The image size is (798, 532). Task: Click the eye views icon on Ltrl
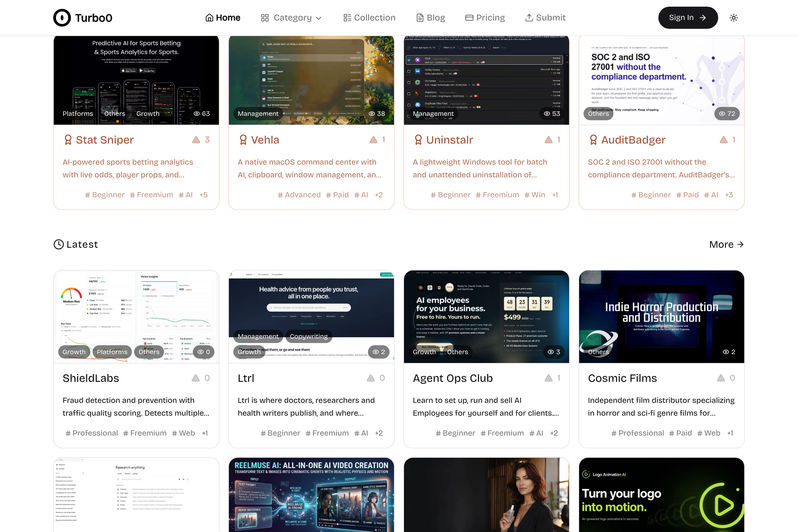click(376, 352)
